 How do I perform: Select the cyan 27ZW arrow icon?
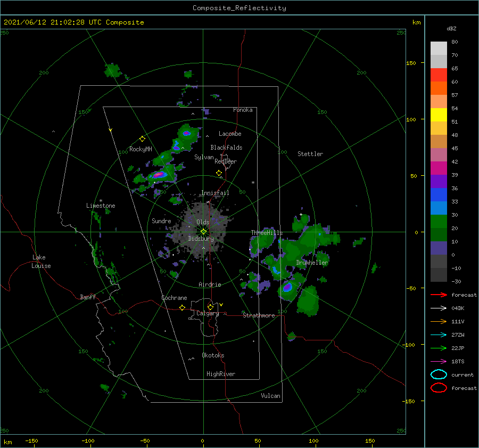point(439,335)
